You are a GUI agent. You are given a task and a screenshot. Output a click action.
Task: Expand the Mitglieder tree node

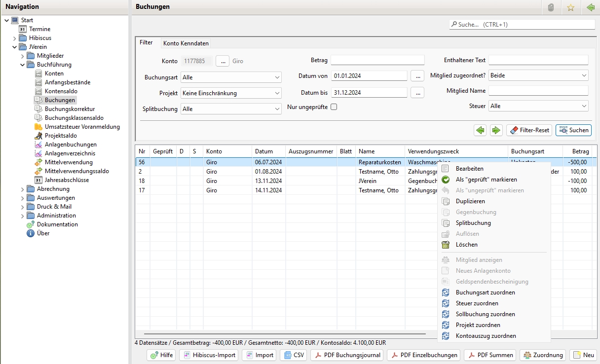(x=23, y=56)
